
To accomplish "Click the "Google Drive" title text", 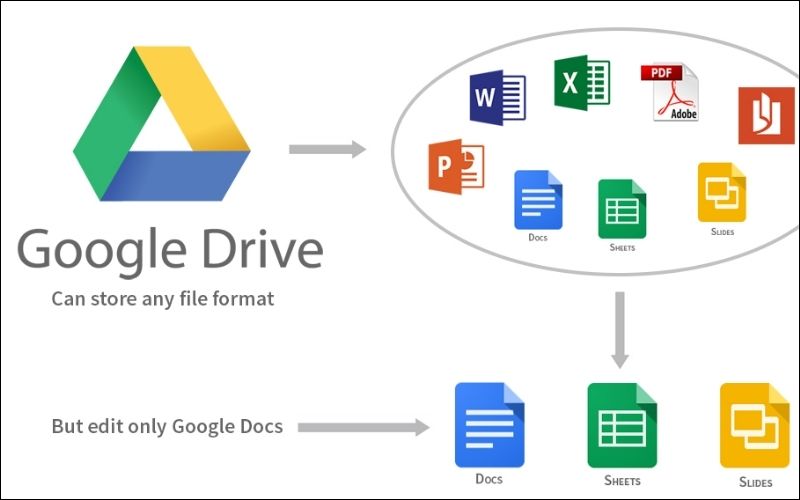I will (170, 248).
